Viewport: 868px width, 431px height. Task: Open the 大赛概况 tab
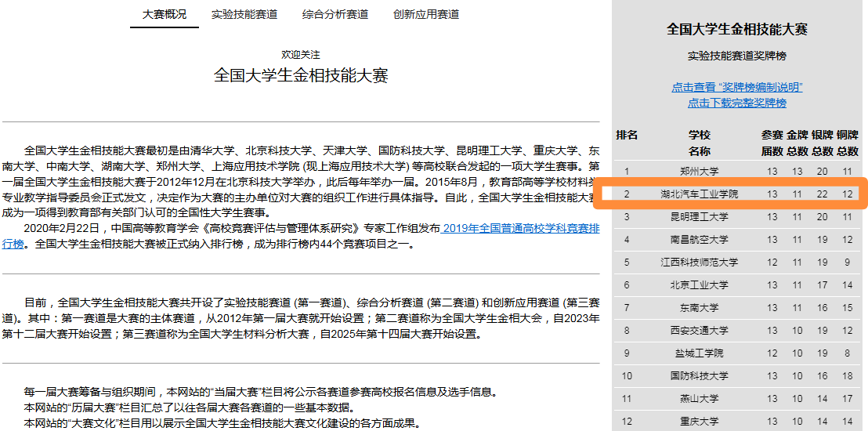[x=165, y=14]
